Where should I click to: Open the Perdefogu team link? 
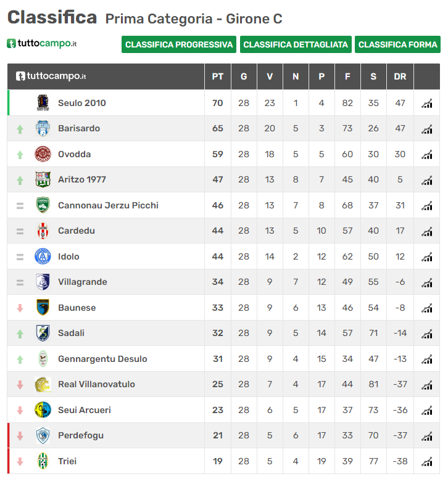coord(81,435)
